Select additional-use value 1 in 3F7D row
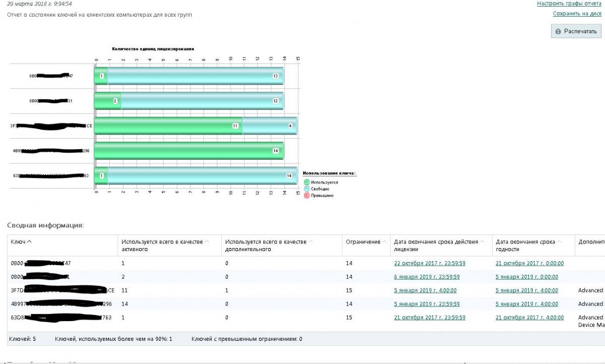605x364 pixels. click(227, 290)
